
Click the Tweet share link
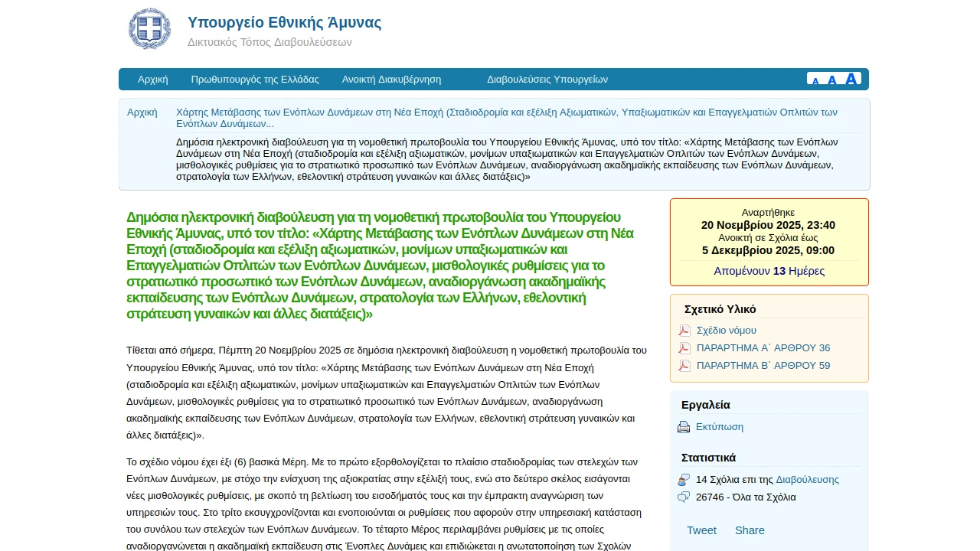(701, 530)
